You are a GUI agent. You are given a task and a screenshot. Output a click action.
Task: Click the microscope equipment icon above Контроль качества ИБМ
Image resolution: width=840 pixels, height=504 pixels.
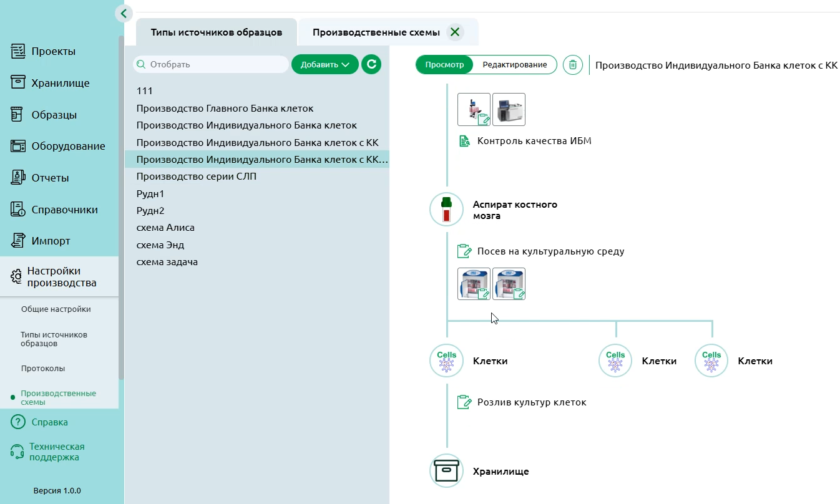click(474, 108)
